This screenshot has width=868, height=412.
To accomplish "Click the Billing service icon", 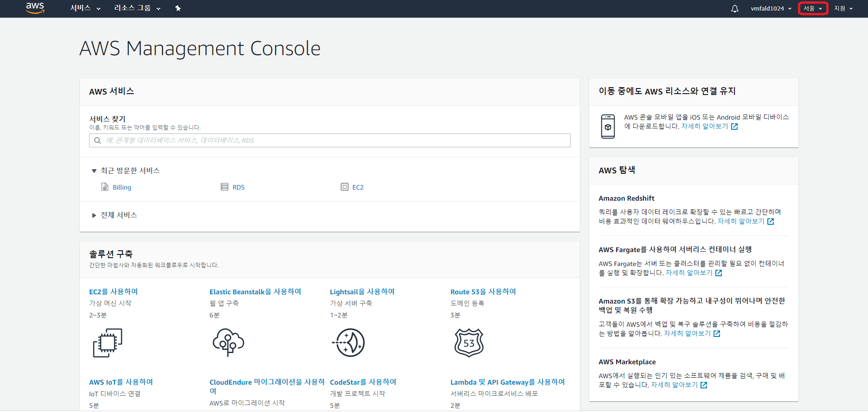I will click(x=105, y=187).
